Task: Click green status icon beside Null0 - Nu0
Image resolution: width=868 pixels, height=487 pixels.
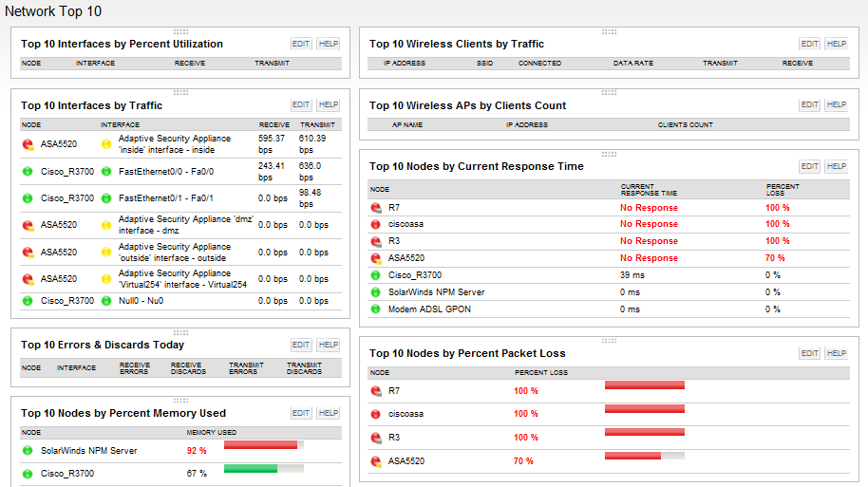Action: pyautogui.click(x=106, y=301)
